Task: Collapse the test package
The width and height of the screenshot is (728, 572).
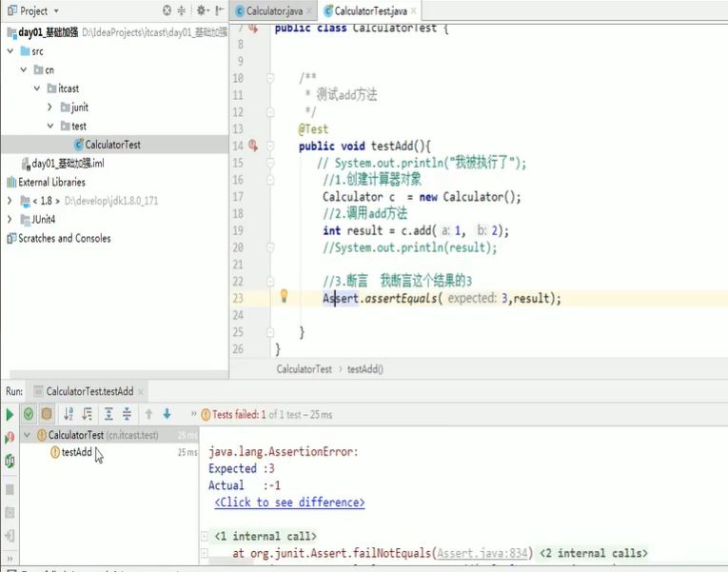Action: (x=50, y=126)
